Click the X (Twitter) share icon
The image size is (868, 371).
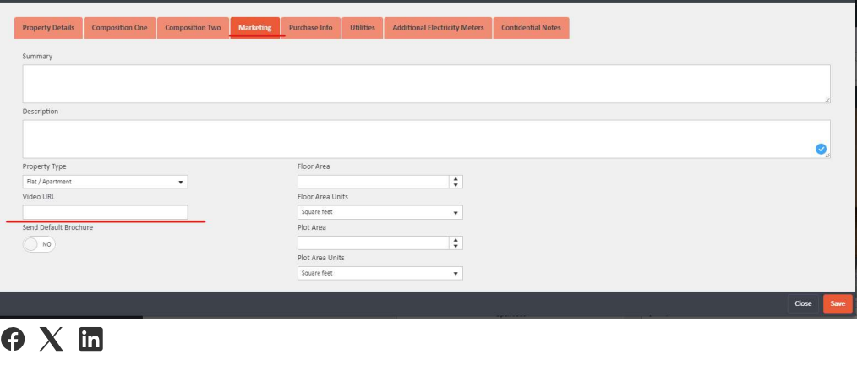point(52,340)
